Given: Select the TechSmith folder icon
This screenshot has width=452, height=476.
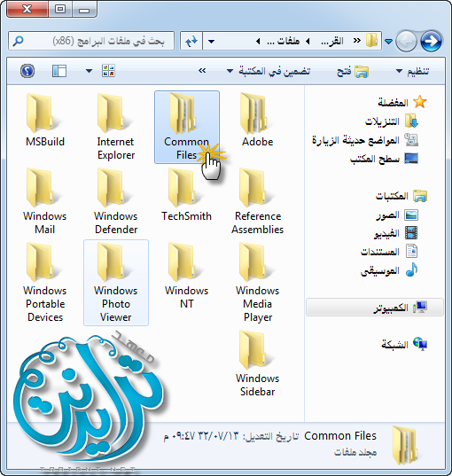Looking at the screenshot, I should (182, 189).
